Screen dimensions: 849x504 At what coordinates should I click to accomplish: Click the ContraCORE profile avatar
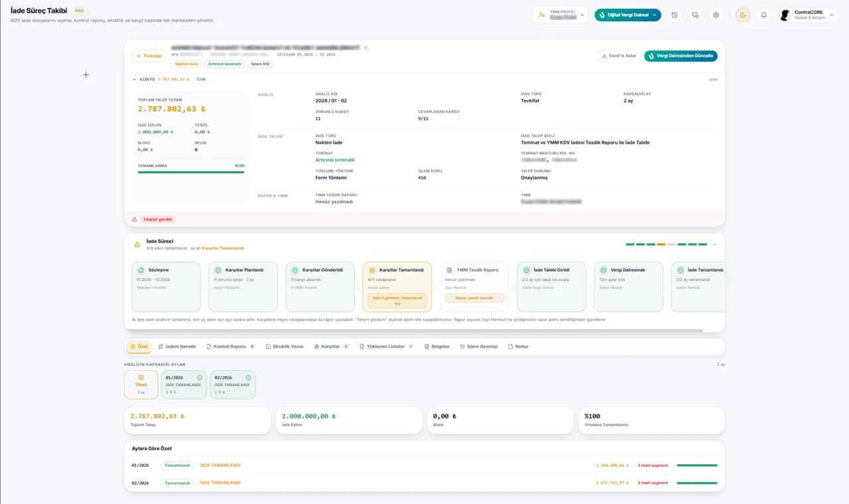(x=786, y=15)
